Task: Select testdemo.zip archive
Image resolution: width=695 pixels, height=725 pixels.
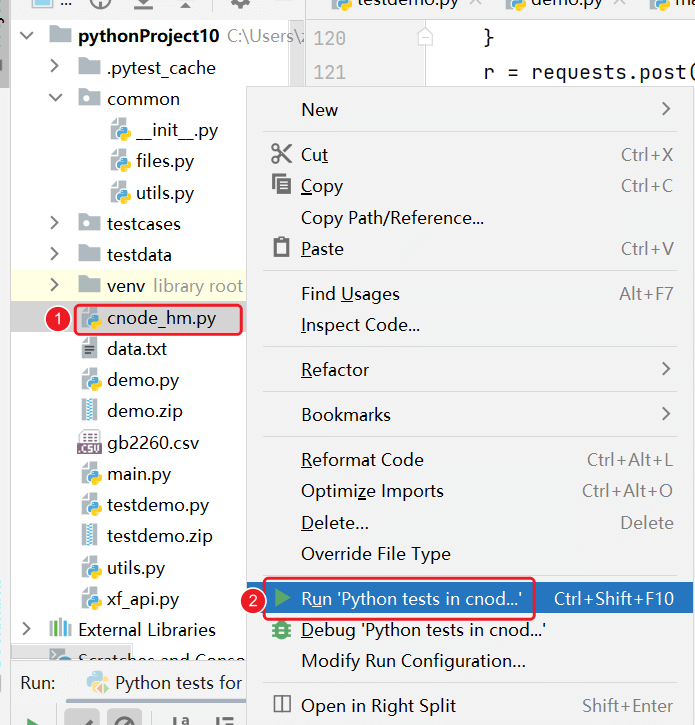Action: pos(160,536)
